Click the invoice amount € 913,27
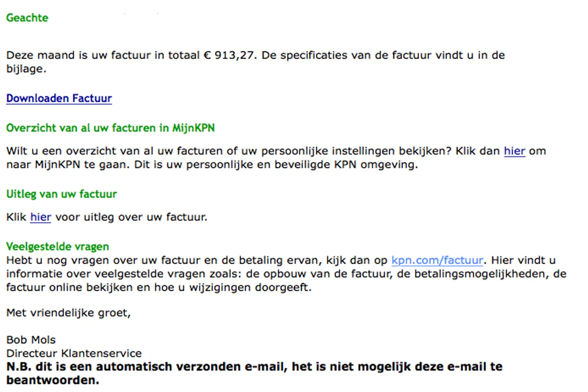The height and width of the screenshot is (392, 588). [229, 56]
